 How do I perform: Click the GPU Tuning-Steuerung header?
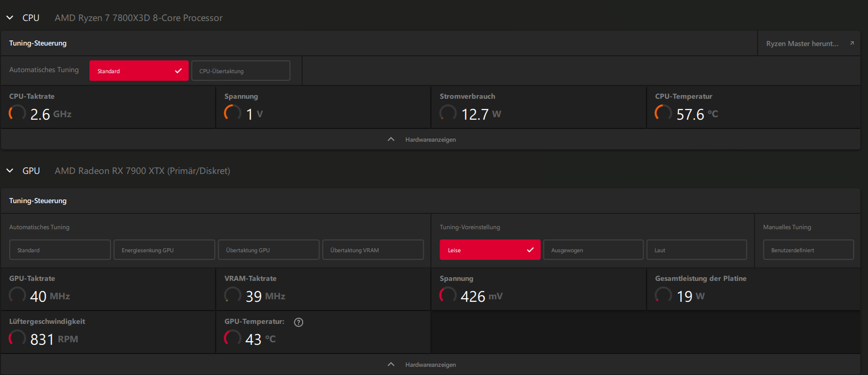point(38,201)
